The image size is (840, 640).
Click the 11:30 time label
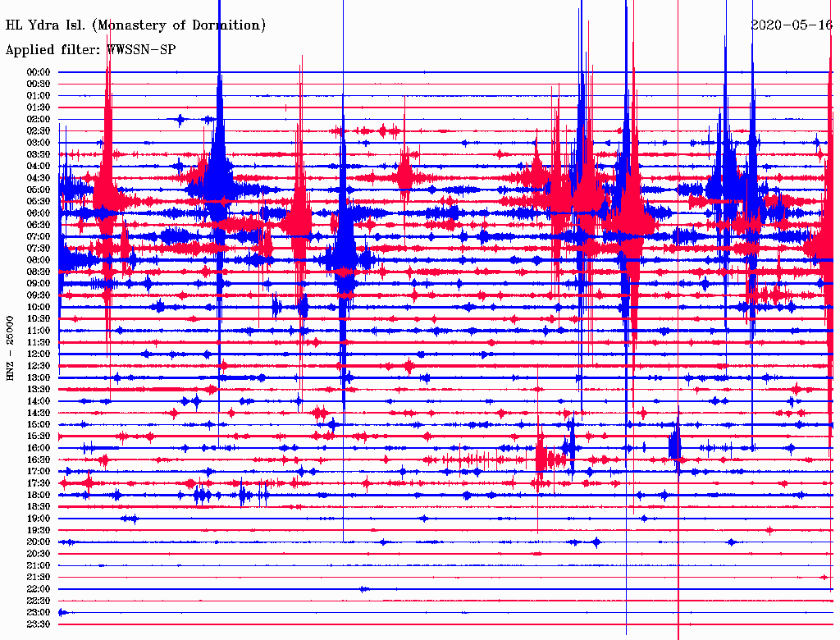[x=39, y=342]
